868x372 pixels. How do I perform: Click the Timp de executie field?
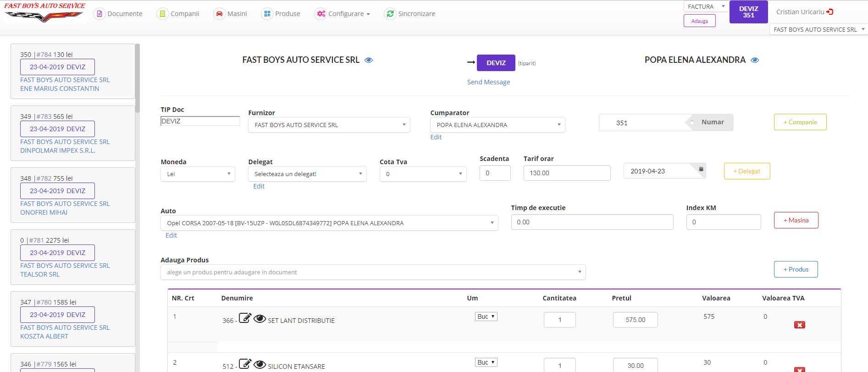pos(592,222)
